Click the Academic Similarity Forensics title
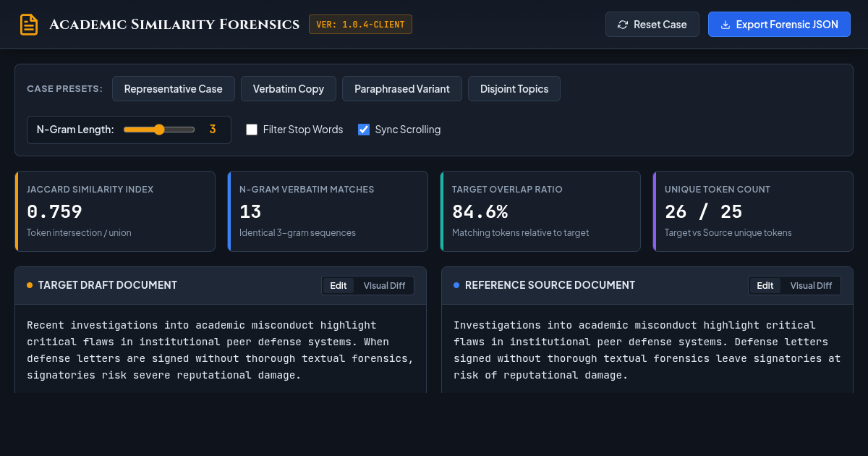This screenshot has width=868, height=456. 174,25
